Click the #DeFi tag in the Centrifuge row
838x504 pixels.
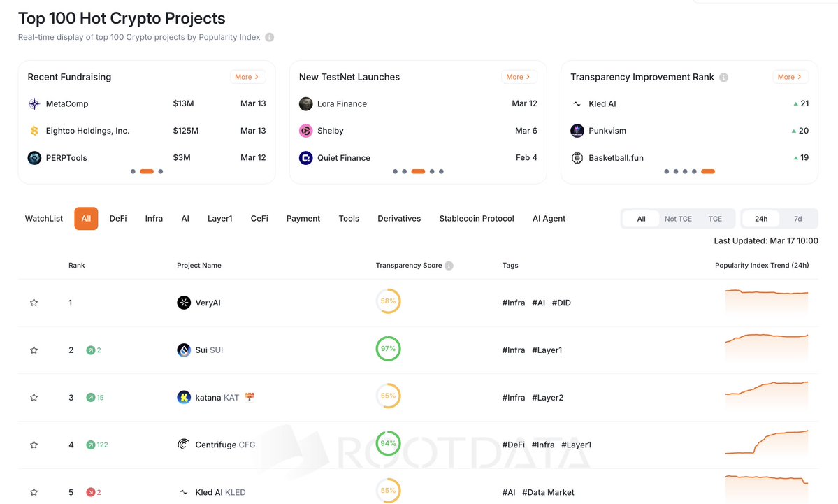(x=513, y=445)
